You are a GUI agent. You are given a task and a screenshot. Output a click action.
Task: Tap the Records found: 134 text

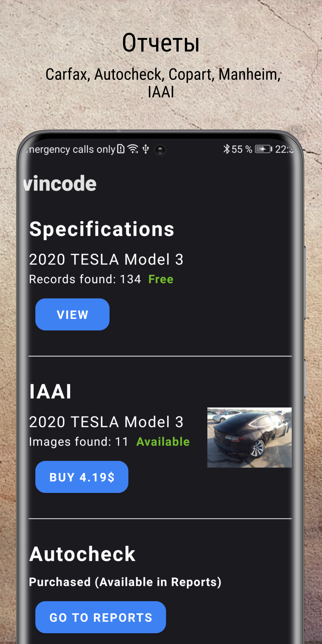[85, 279]
